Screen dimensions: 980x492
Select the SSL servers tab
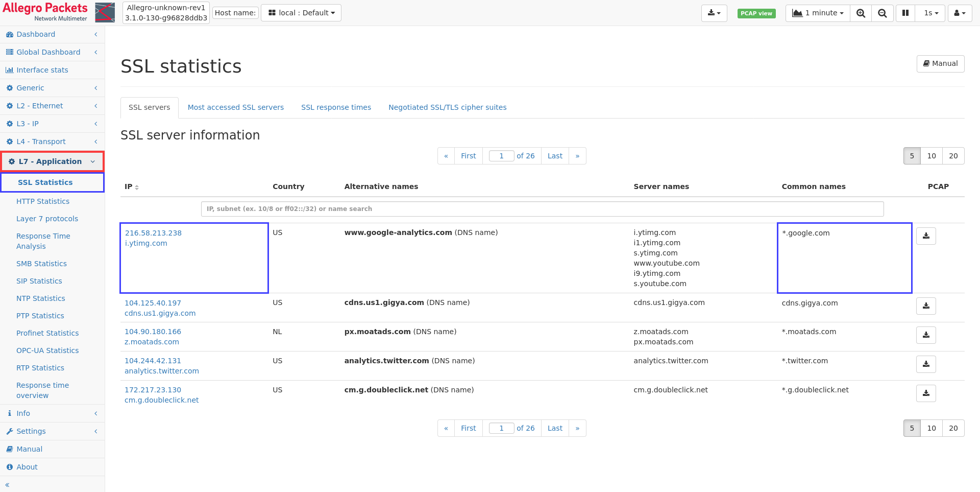[x=150, y=107]
